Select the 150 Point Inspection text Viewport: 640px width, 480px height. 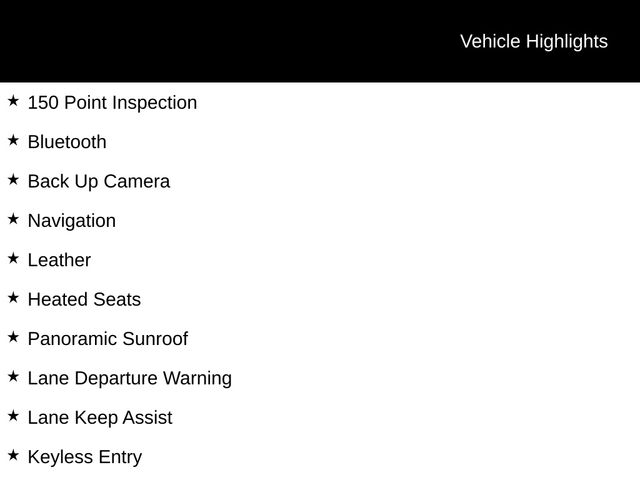[112, 103]
